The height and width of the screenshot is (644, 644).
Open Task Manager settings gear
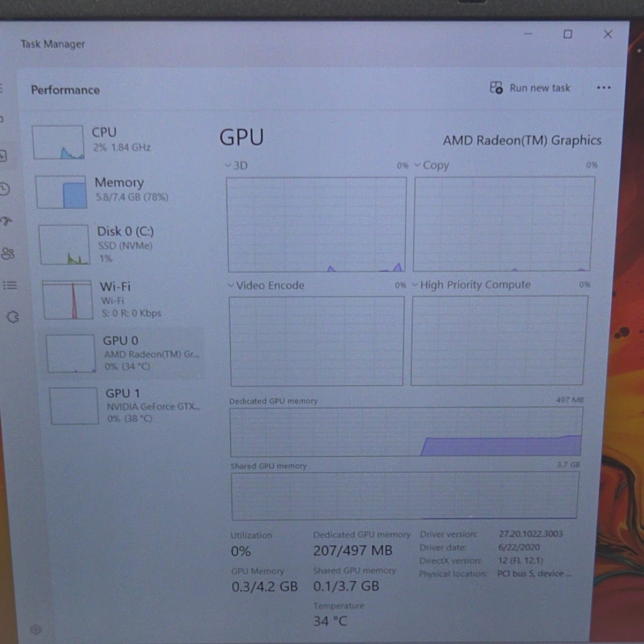[x=36, y=630]
